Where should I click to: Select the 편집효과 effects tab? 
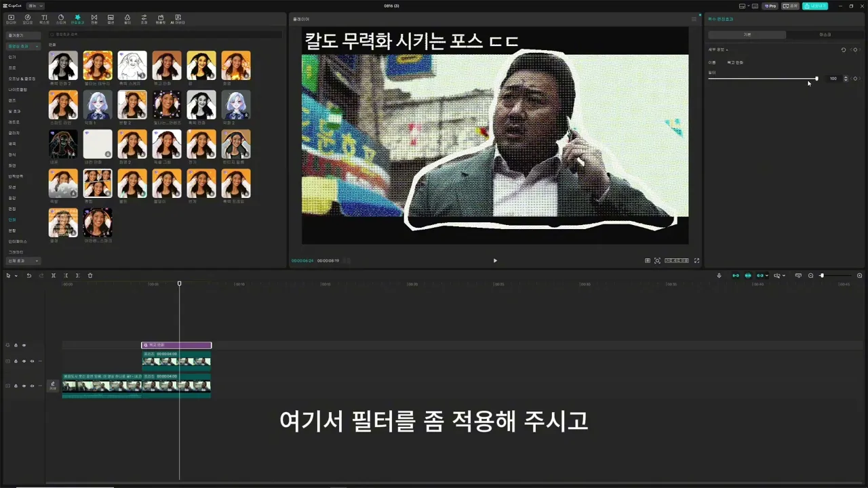coord(77,19)
